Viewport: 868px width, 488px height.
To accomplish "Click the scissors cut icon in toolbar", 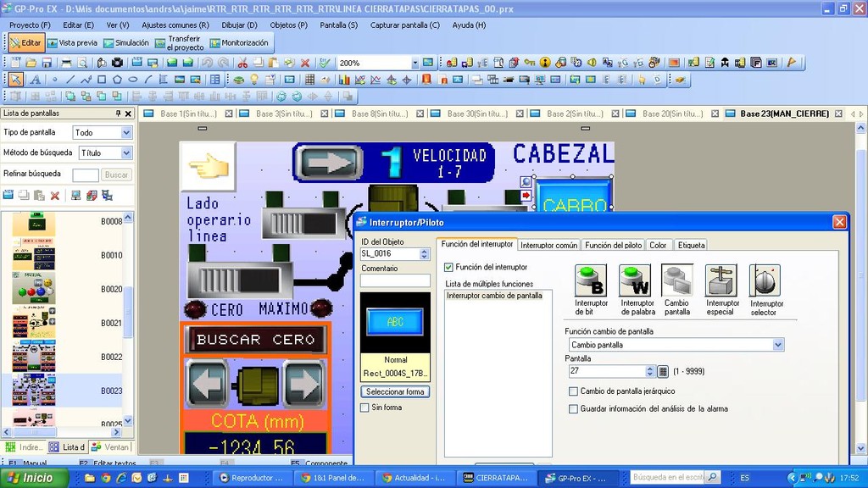I will coord(242,63).
